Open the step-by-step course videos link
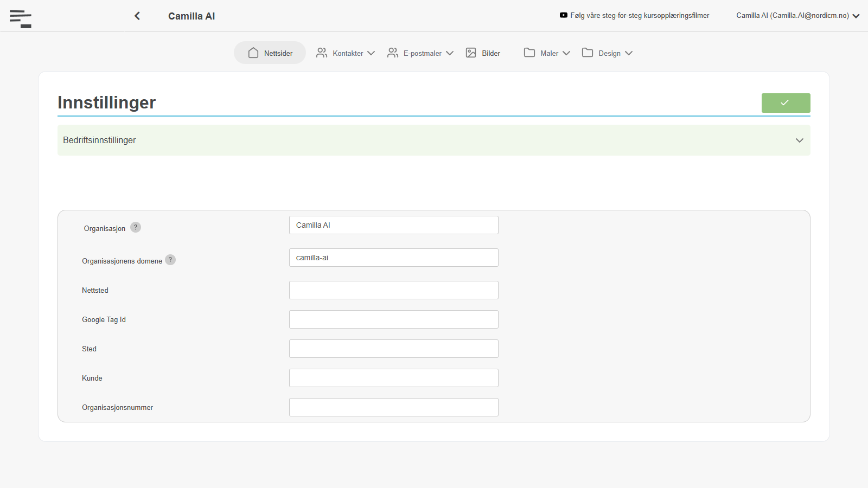Image resolution: width=868 pixels, height=488 pixels. coord(640,15)
